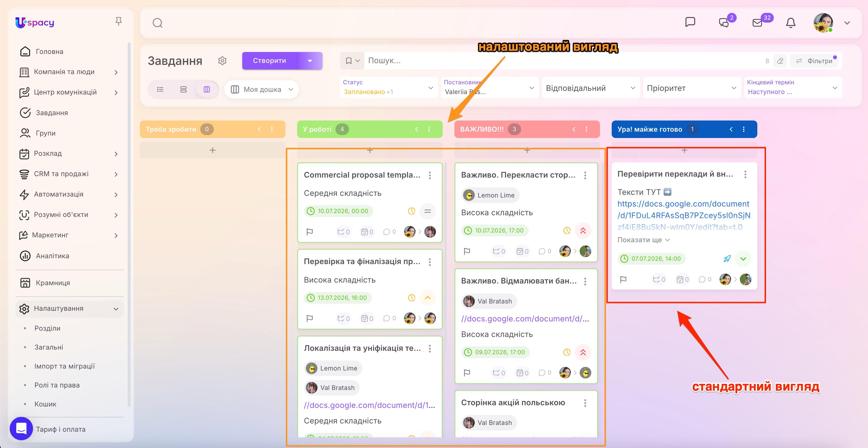The height and width of the screenshot is (448, 868).
Task: Click highest priority icon on Важливо. Перекласти card
Action: click(583, 231)
